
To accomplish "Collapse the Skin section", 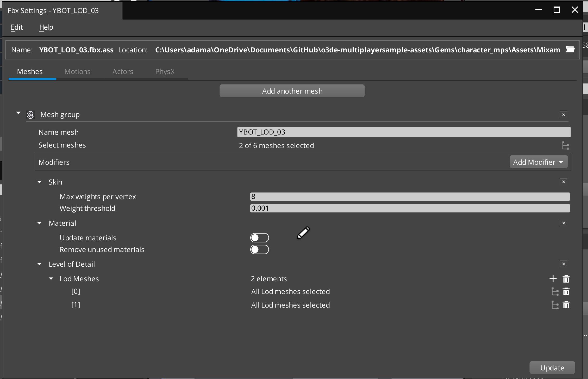I will click(x=39, y=182).
